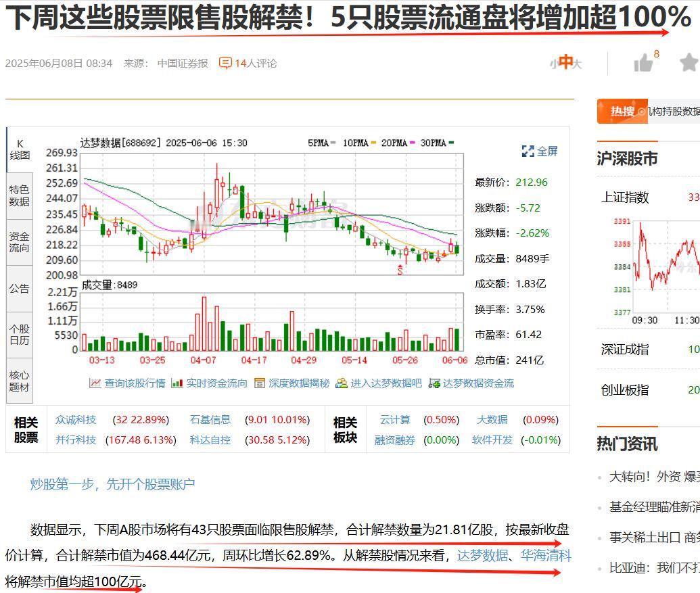
Task: Open 达梦数据 link in article text
Action: click(483, 556)
